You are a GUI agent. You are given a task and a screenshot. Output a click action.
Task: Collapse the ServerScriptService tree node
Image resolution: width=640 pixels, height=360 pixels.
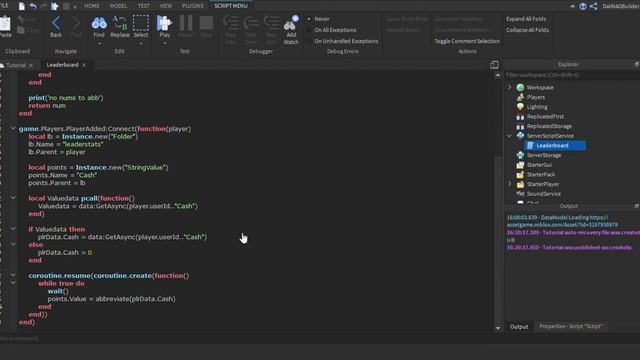(509, 136)
